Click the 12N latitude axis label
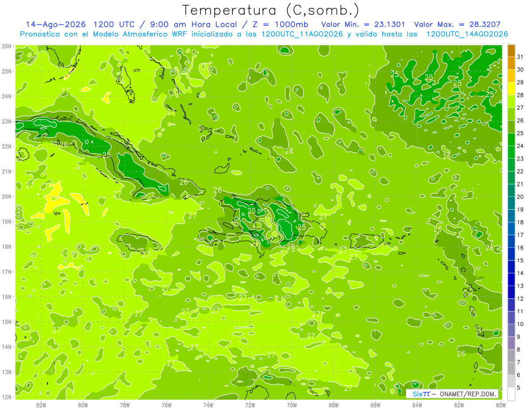The image size is (532, 411). coord(7,397)
